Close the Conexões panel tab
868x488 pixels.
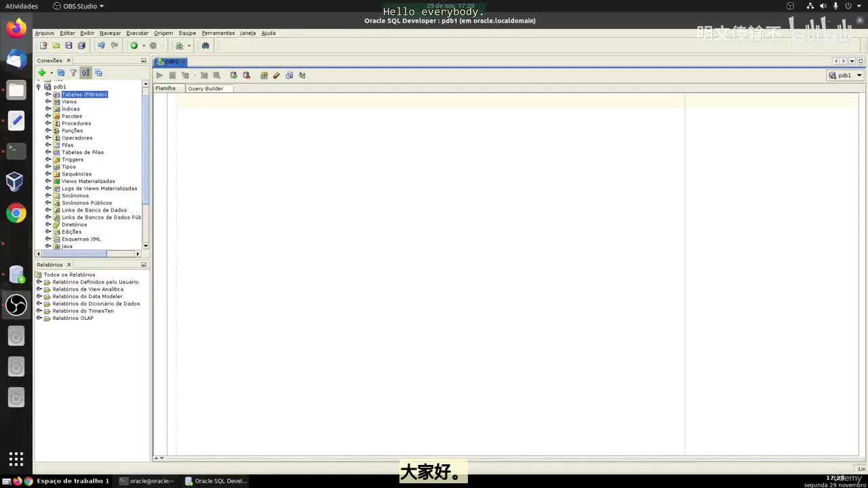[x=68, y=60]
